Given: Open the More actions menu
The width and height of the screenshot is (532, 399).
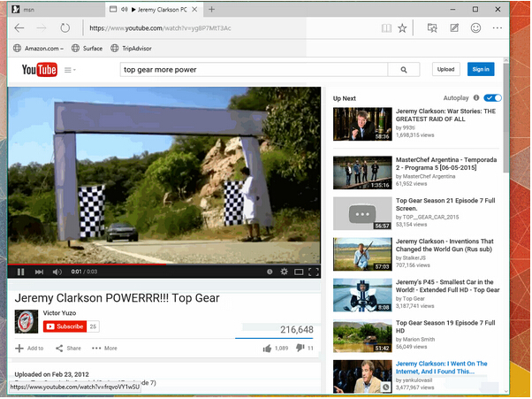Looking at the screenshot, I should pyautogui.click(x=104, y=349).
